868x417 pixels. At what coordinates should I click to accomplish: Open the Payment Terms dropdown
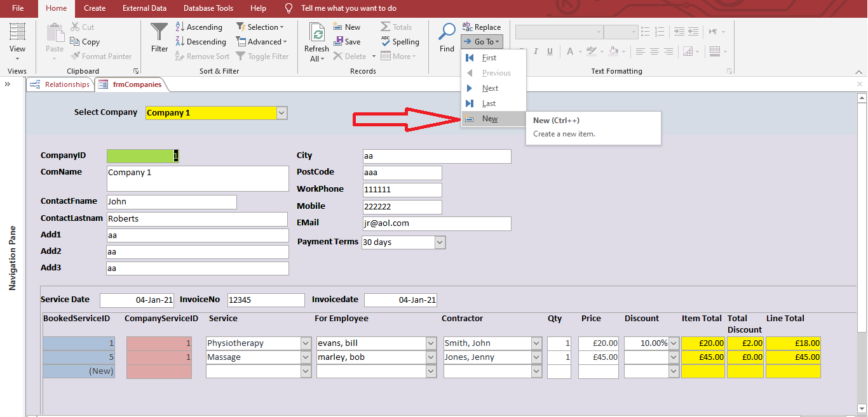[440, 242]
